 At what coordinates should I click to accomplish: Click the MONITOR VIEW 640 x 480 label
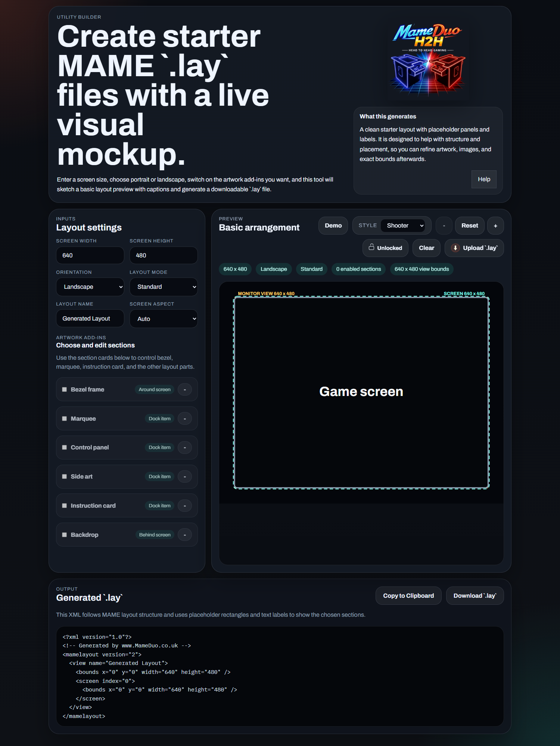click(x=266, y=294)
